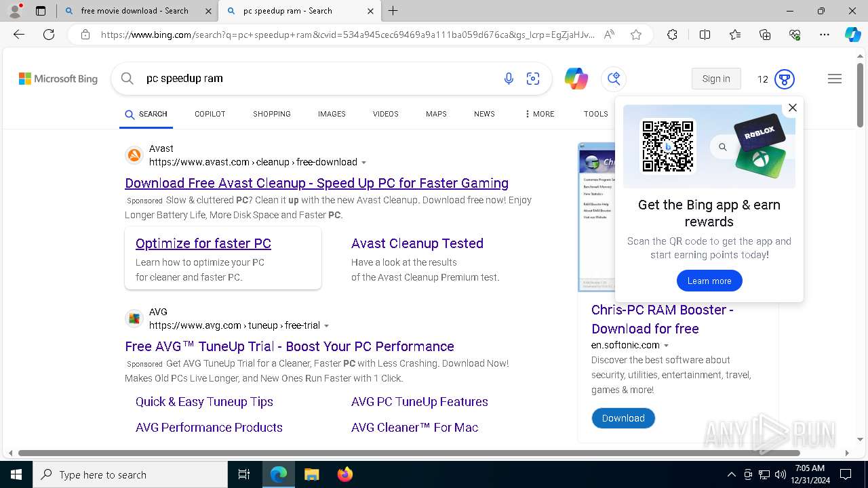The image size is (868, 488).
Task: Switch to the NEWS tab
Action: (484, 114)
